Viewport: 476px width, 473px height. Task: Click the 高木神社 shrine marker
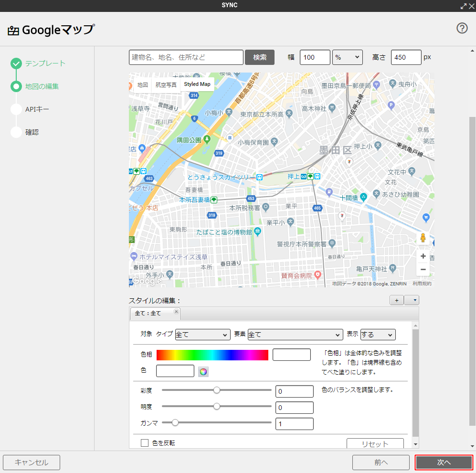click(332, 107)
